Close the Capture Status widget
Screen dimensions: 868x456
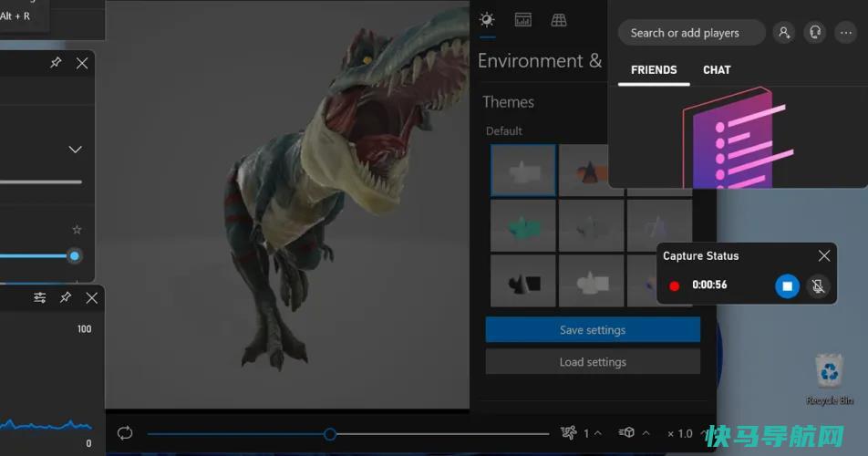[823, 255]
